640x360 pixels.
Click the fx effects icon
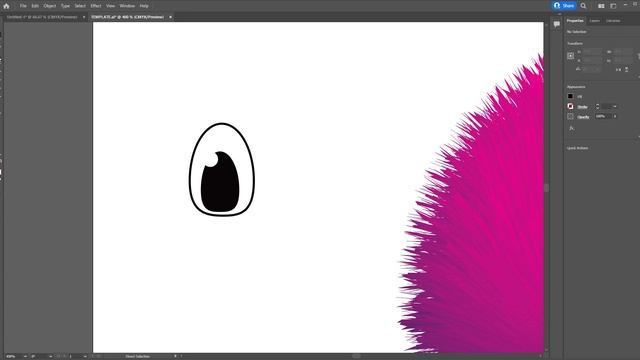coord(571,128)
